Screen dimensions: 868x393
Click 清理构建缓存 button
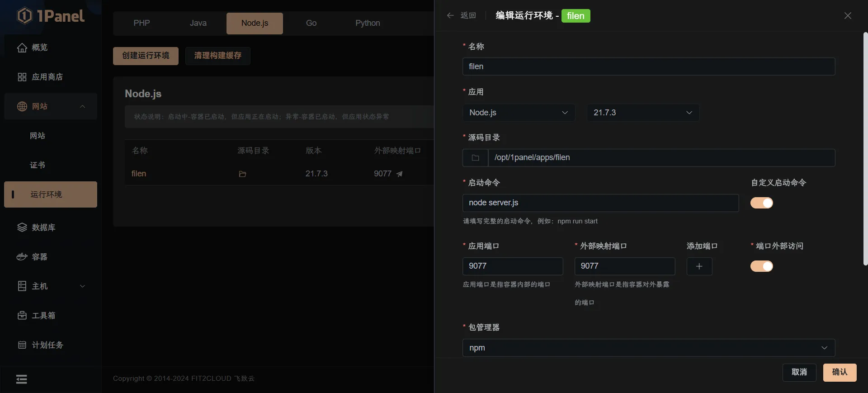click(x=218, y=56)
